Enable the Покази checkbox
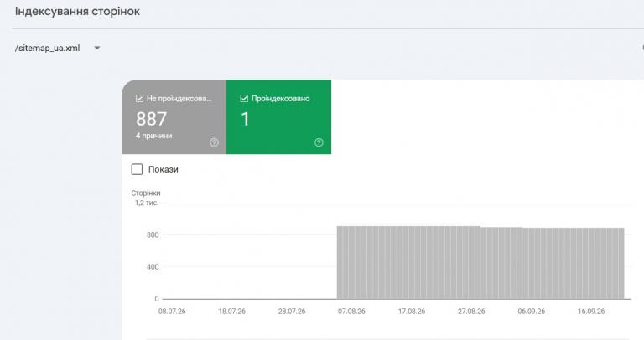This screenshot has height=340, width=644. [137, 169]
